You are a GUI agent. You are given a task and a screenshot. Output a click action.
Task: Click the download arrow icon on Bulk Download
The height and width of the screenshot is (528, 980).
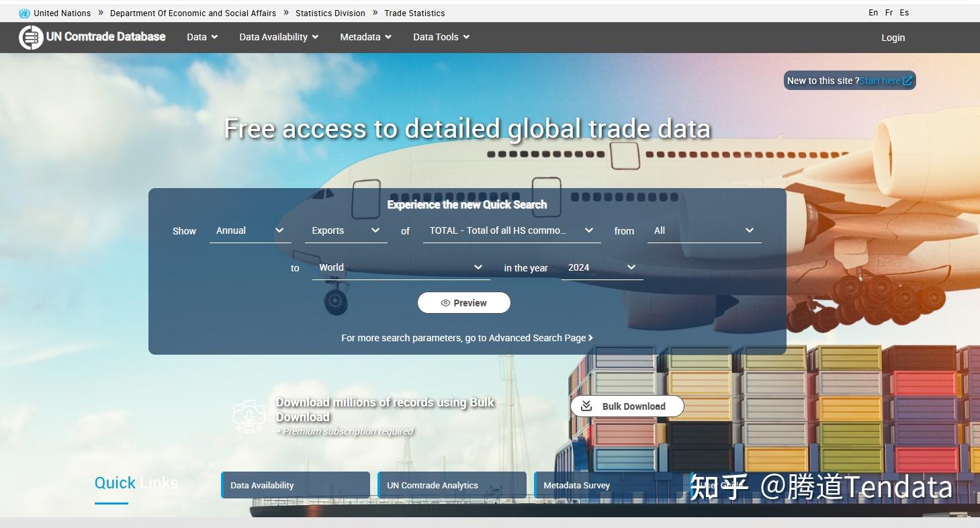coord(586,406)
